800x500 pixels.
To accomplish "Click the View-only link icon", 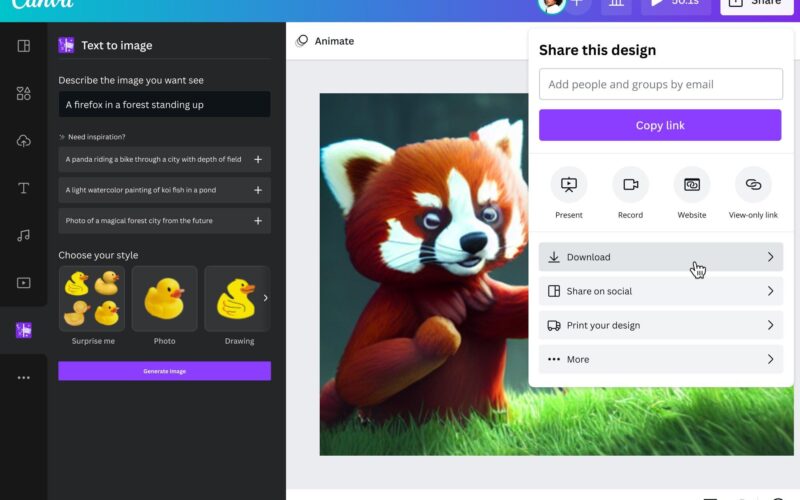I will (753, 184).
